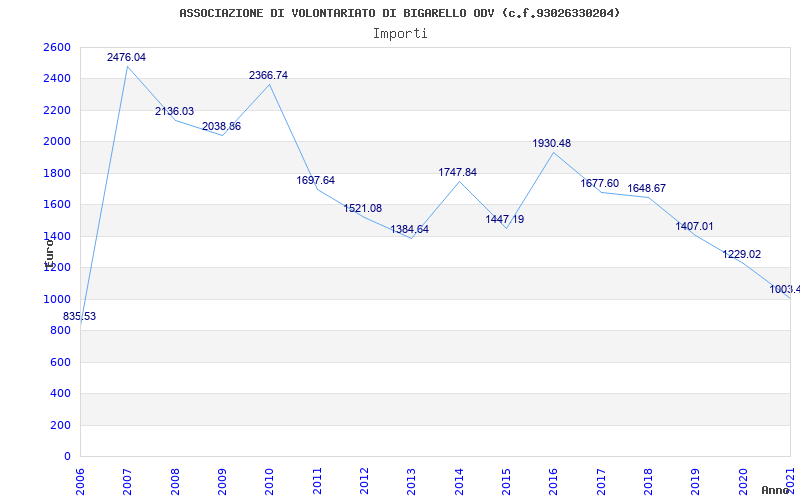
Task: Select data label 1521.08
Action: click(x=363, y=208)
